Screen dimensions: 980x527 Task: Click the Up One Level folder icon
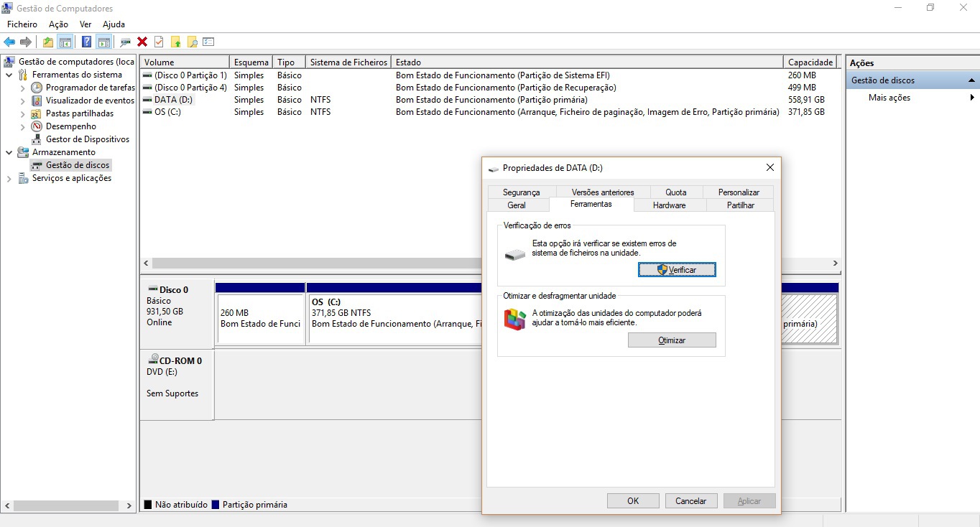tap(47, 42)
